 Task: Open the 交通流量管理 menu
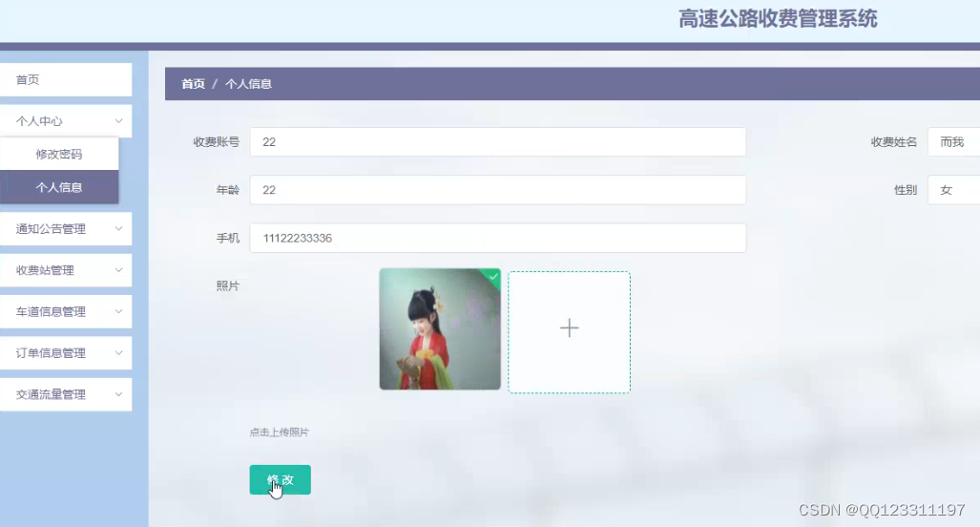click(66, 394)
